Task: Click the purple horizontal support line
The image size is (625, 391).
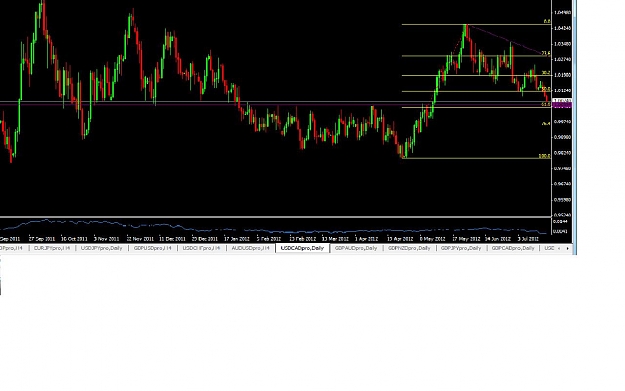Action: tap(275, 105)
